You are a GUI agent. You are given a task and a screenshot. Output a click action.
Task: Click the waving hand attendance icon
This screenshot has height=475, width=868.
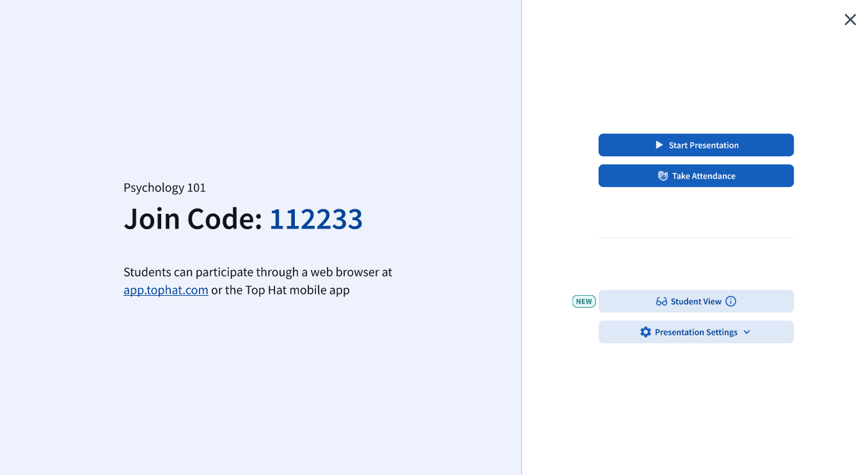point(663,176)
